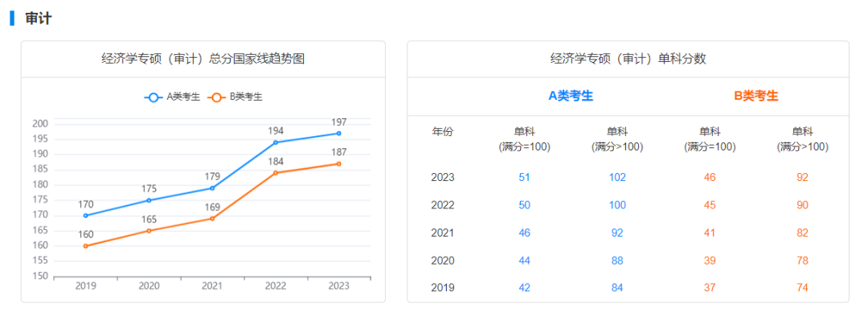Click the value 82 in the 2021 row
The height and width of the screenshot is (317, 868).
[803, 233]
